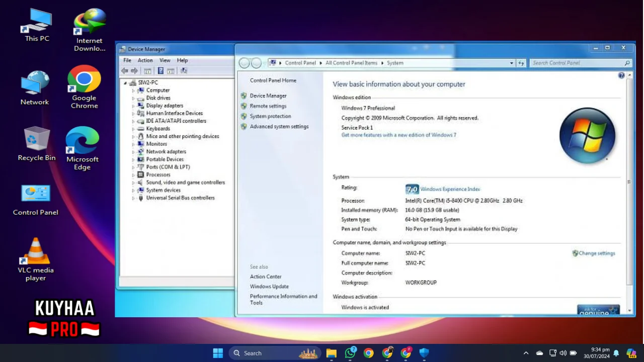Collapse the SIW2-PC root node
Screen dimensions: 644x362
coord(125,82)
